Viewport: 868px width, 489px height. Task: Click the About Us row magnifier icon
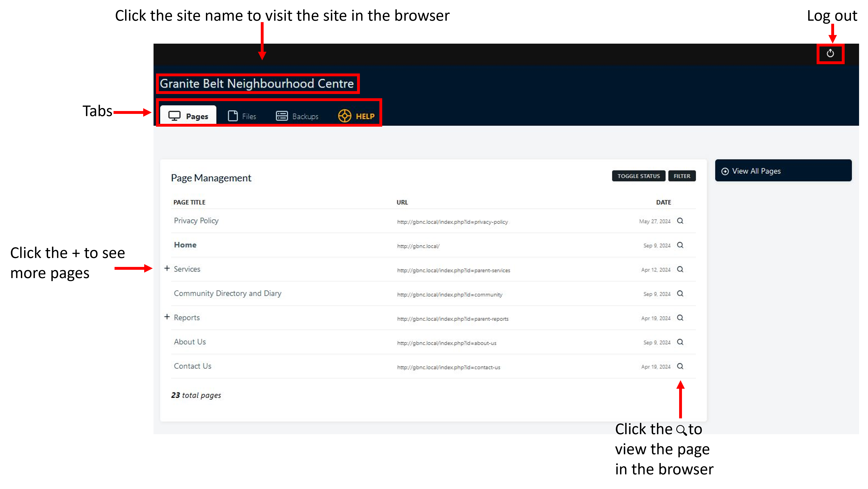click(x=680, y=342)
